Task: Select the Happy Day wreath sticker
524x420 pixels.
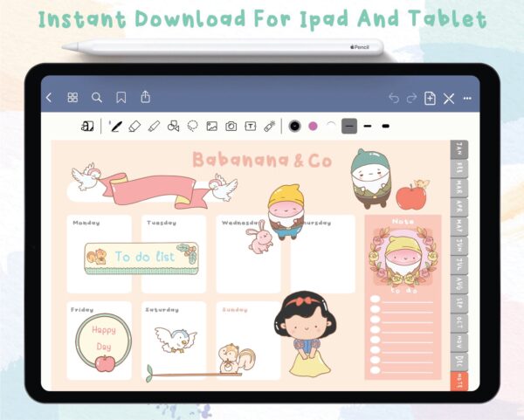Action: tap(104, 342)
